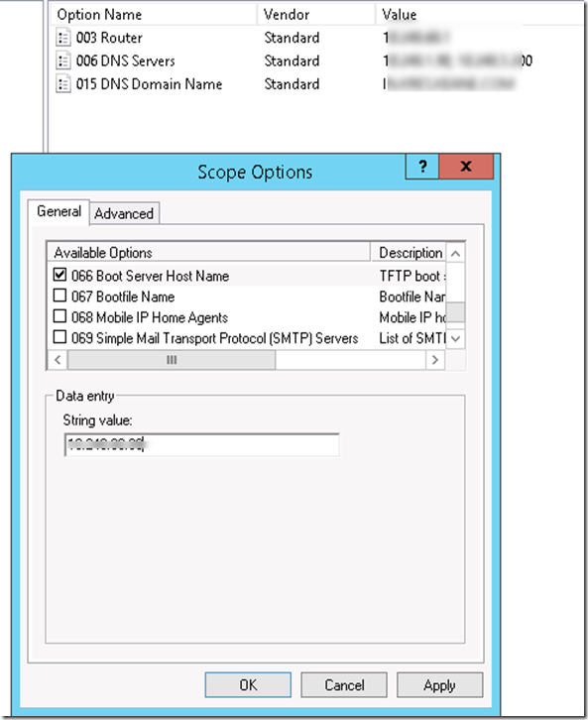Uncheck 066 Boot Server Host Name
588x720 pixels.
point(59,275)
